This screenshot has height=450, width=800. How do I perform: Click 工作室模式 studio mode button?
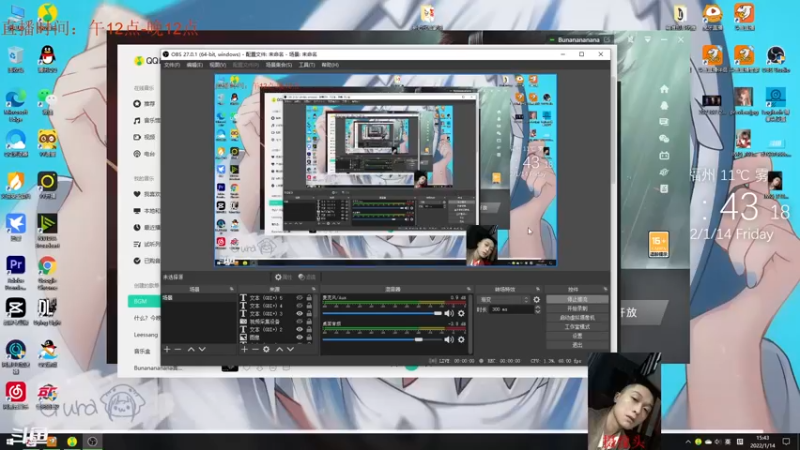(x=577, y=327)
